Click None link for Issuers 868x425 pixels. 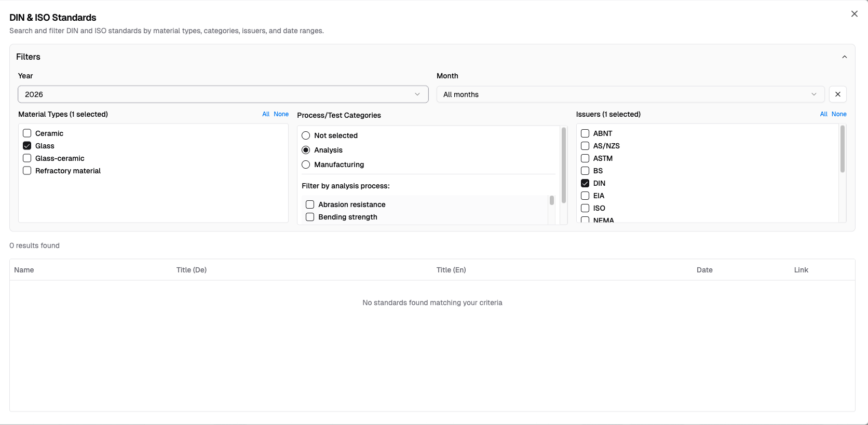[x=838, y=114]
